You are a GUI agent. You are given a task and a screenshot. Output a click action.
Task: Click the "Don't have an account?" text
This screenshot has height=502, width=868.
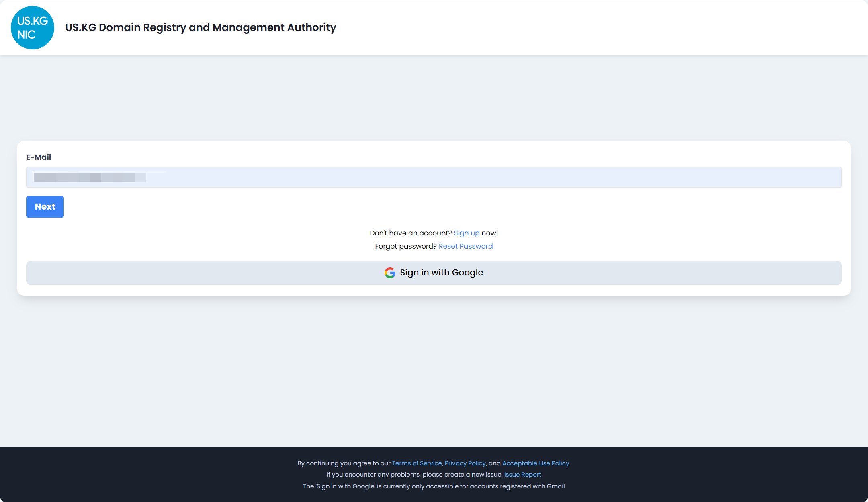pos(411,233)
